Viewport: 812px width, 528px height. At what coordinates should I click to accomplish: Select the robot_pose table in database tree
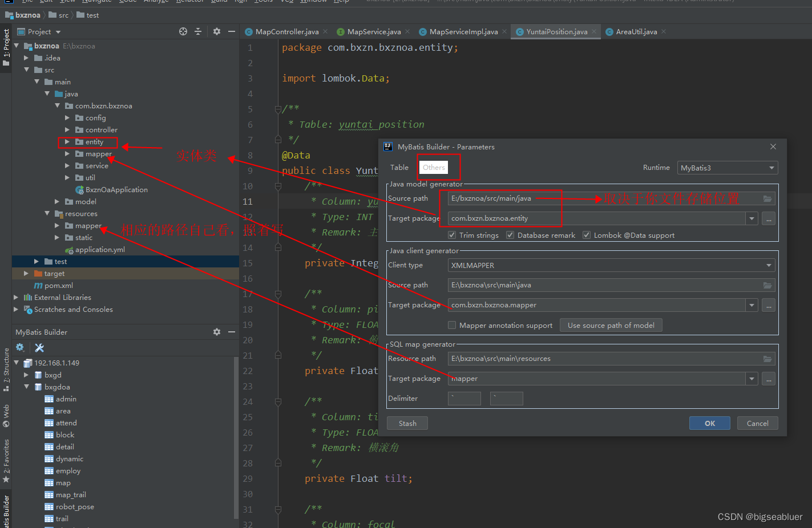tap(75, 507)
